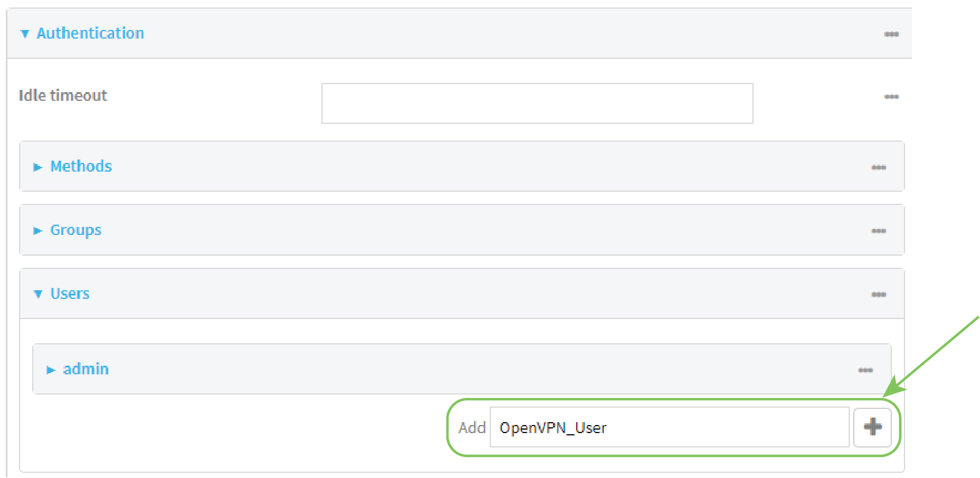Open the Groups row ellipsis menu

(x=879, y=231)
